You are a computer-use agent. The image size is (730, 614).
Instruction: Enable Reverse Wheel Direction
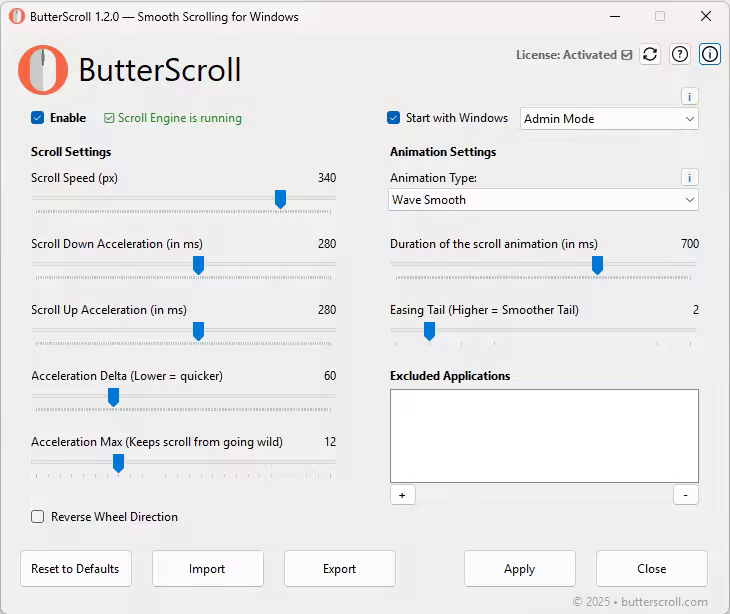[38, 517]
